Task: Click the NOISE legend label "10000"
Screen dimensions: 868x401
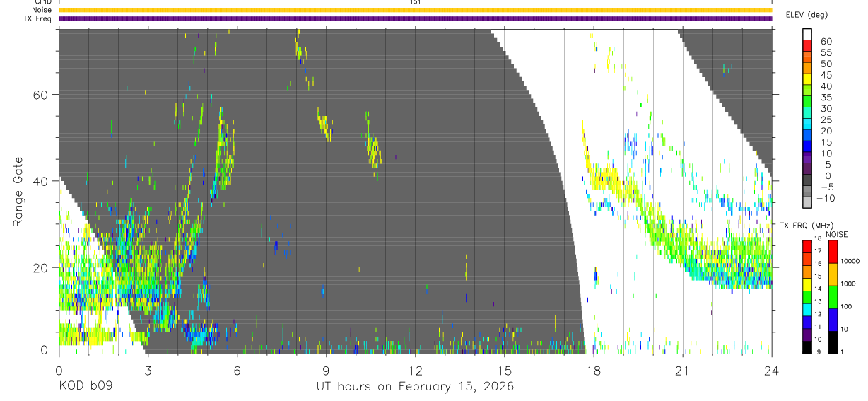Action: pos(851,261)
